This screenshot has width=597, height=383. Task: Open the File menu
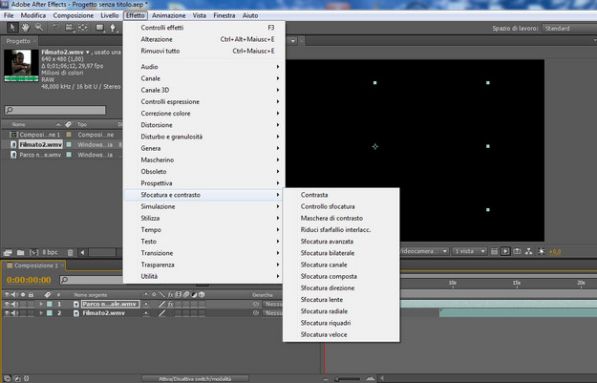tap(8, 16)
